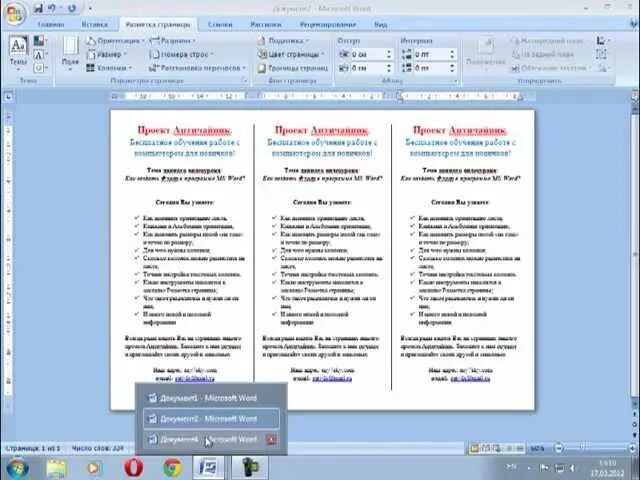Open the Разрывы (Breaks) dropdown
The height and width of the screenshot is (480, 640).
(172, 41)
